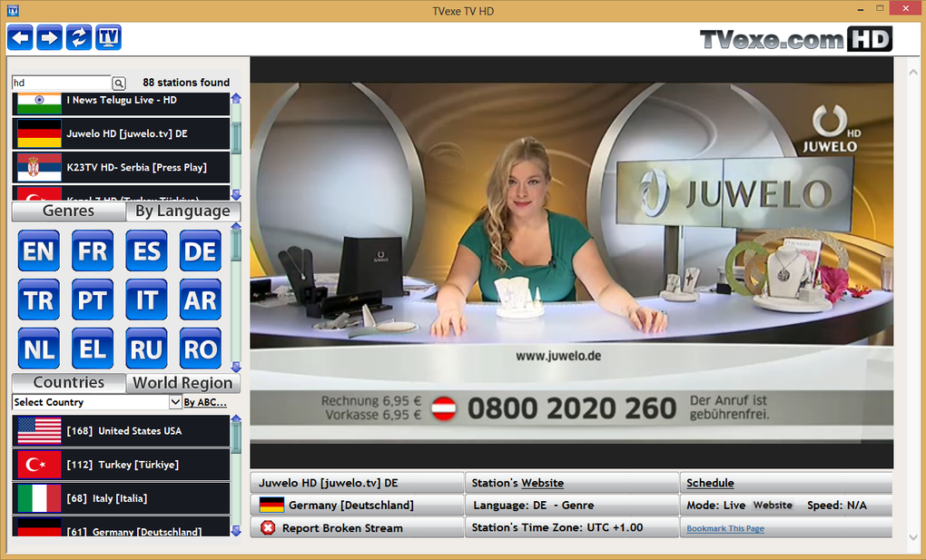This screenshot has width=926, height=560.
Task: Click main page scrollbar up arrow
Action: click(914, 73)
